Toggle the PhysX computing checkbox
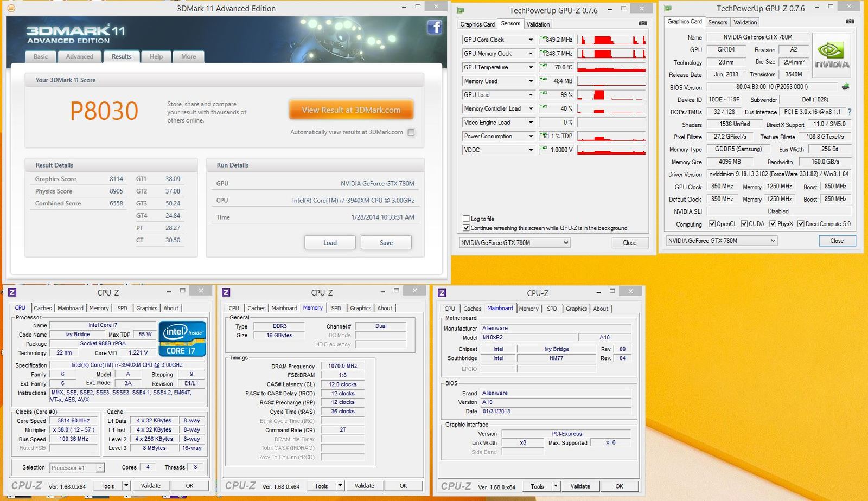 click(773, 224)
